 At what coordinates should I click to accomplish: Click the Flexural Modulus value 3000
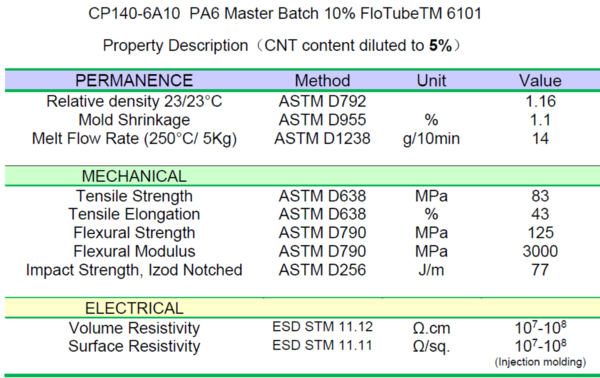point(540,251)
